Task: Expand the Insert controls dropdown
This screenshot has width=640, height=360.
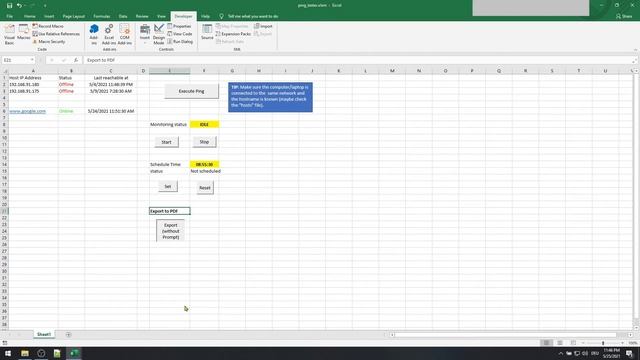Action: 144,34
